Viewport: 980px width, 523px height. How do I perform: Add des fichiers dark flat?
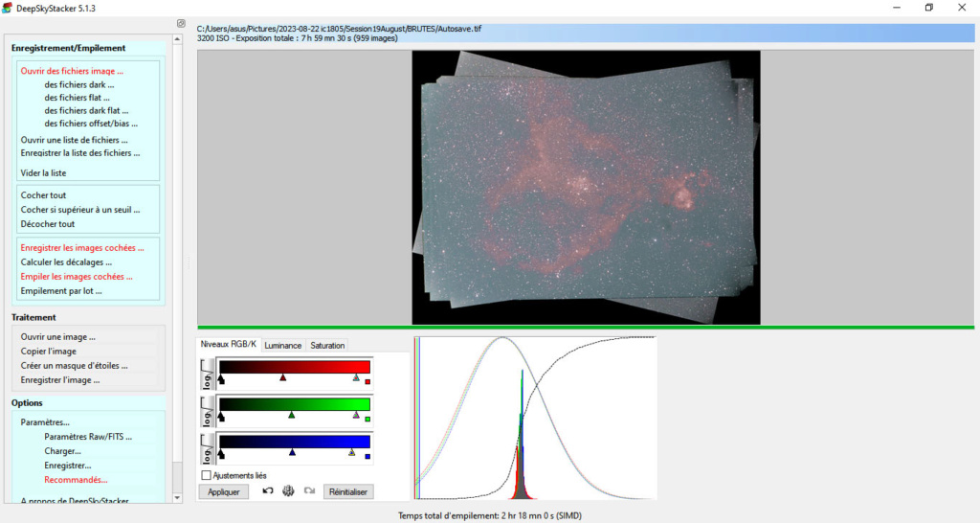pos(86,110)
